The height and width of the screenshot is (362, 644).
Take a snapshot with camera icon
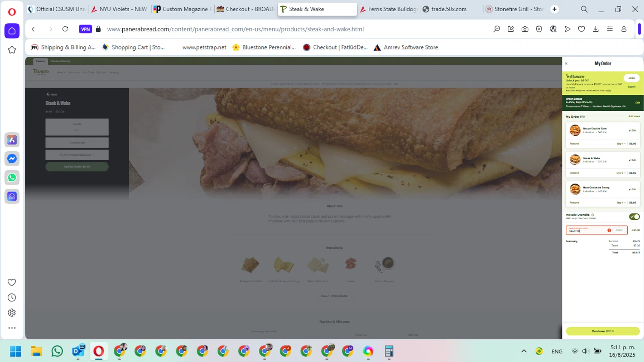(525, 29)
